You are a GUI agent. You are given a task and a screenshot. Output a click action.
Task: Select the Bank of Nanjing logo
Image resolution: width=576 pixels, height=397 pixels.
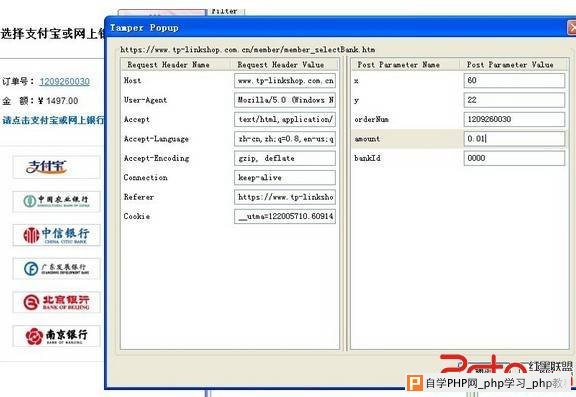pos(56,336)
